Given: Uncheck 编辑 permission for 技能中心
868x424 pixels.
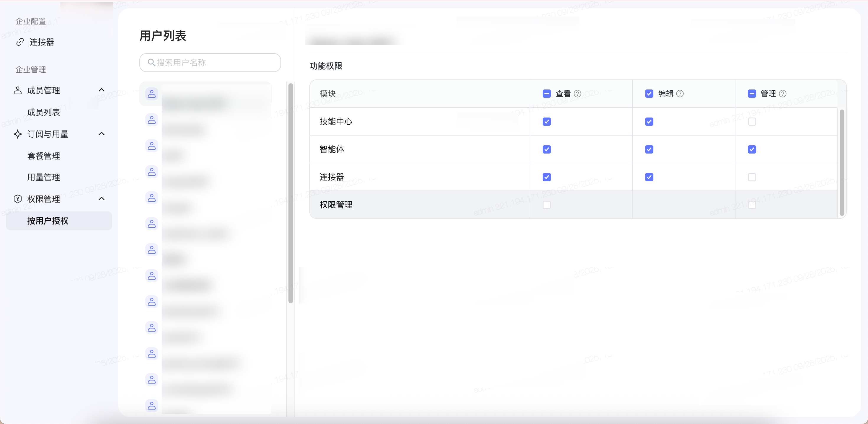Looking at the screenshot, I should tap(649, 122).
